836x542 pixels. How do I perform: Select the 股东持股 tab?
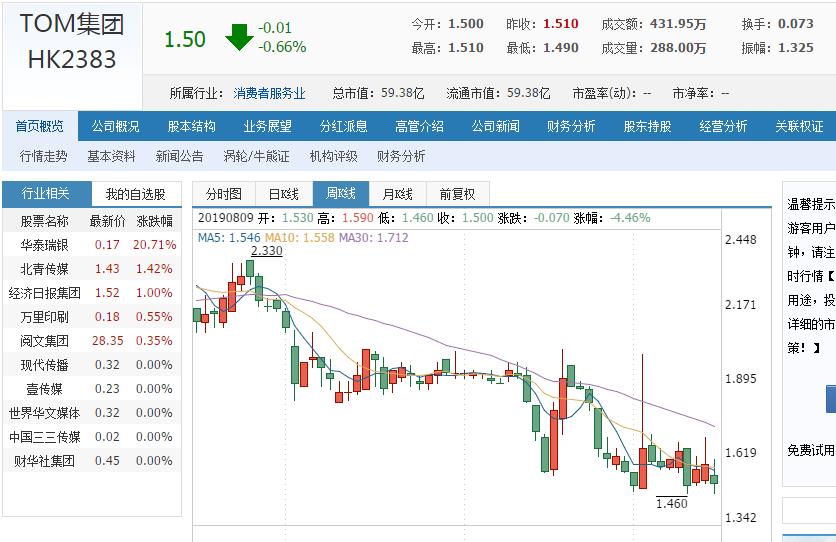647,126
